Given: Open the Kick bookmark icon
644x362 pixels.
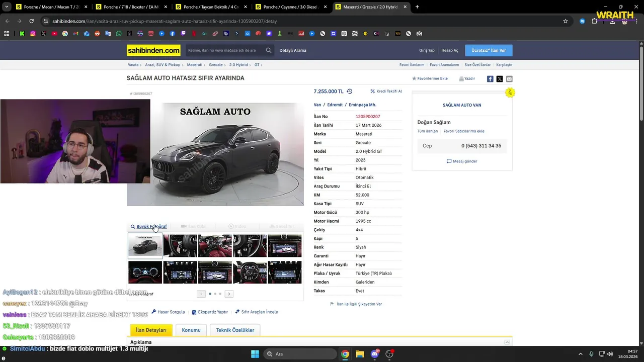Looking at the screenshot, I should [22, 34].
